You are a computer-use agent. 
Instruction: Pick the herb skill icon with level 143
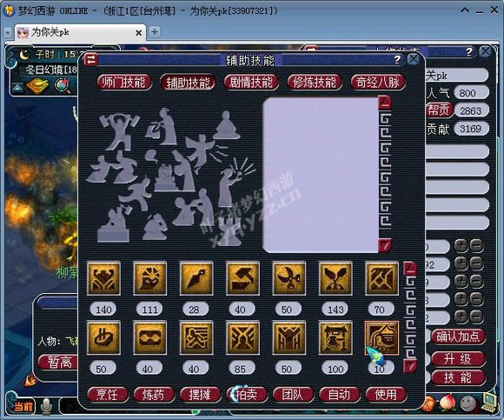click(335, 278)
